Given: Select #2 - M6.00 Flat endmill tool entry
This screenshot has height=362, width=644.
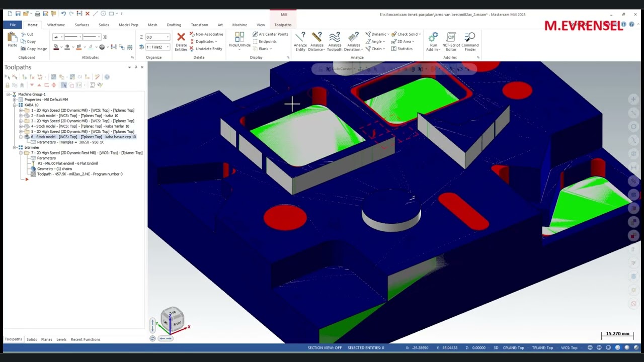Looking at the screenshot, I should pyautogui.click(x=67, y=163).
